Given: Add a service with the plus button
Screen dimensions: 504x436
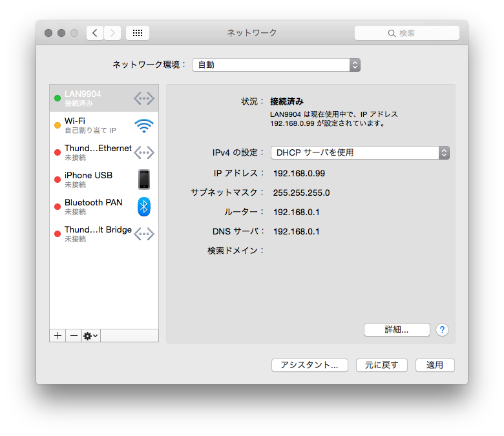Looking at the screenshot, I should tap(58, 336).
